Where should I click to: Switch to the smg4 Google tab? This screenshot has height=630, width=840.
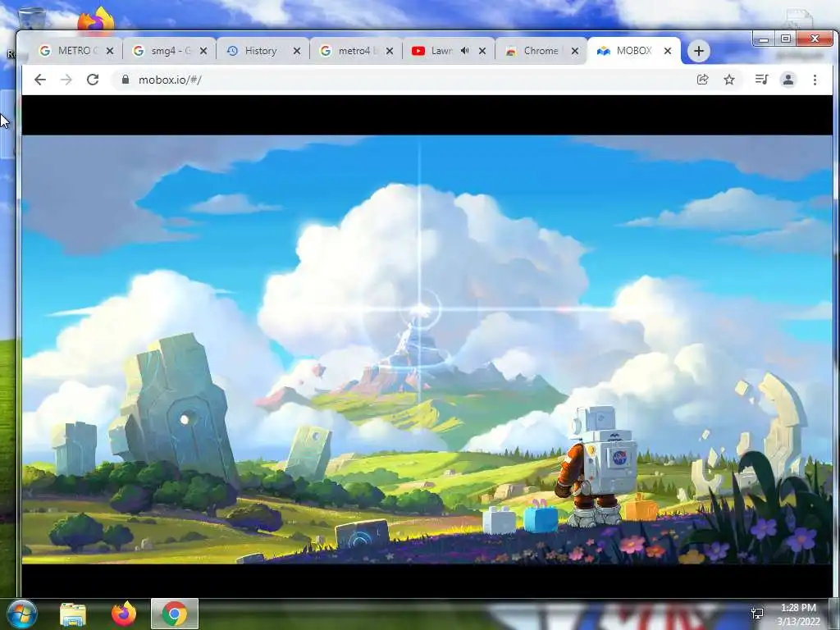169,51
